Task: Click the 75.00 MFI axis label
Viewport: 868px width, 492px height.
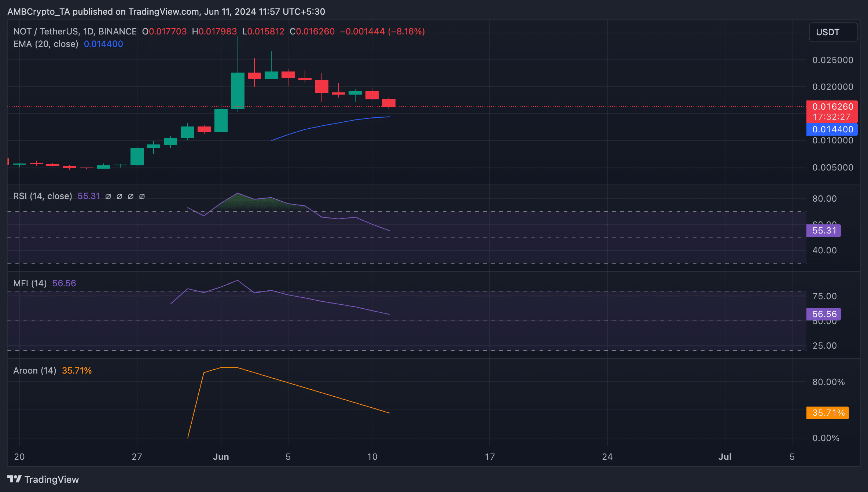Action: tap(825, 296)
